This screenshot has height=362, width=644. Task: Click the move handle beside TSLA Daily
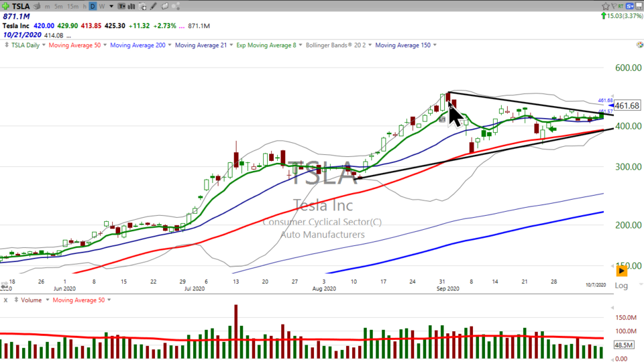(7, 45)
